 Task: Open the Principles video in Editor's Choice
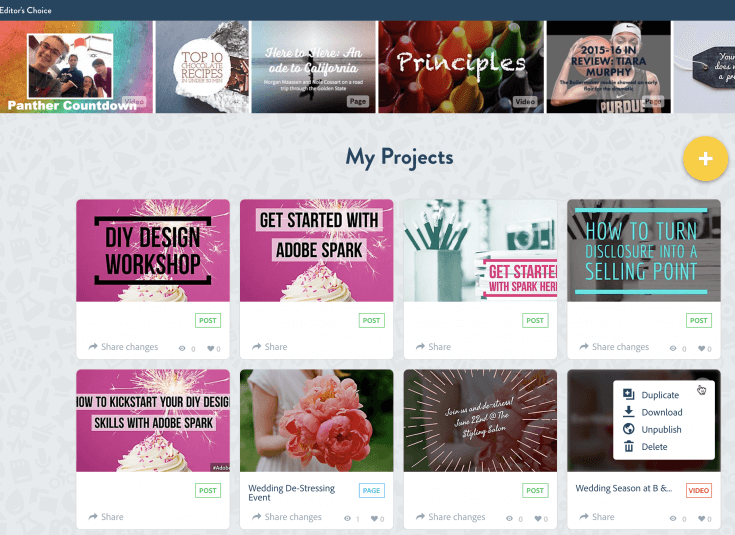461,67
